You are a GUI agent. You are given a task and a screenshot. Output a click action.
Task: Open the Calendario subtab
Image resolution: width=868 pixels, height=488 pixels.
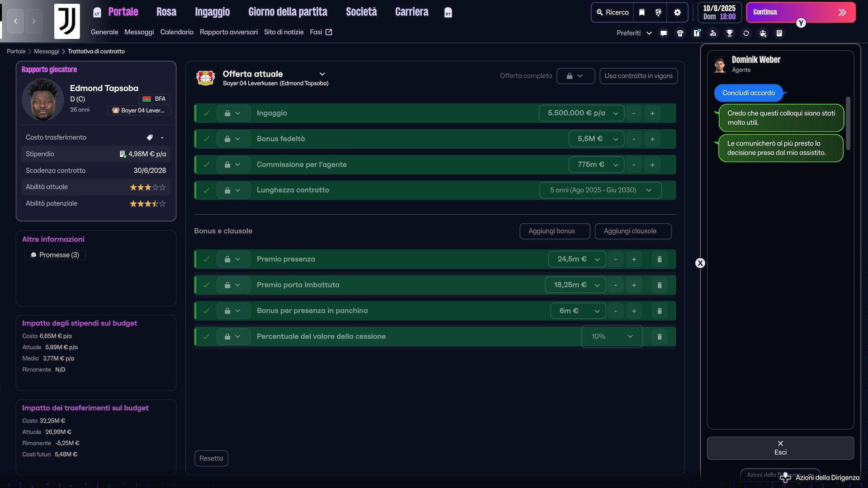pos(176,32)
